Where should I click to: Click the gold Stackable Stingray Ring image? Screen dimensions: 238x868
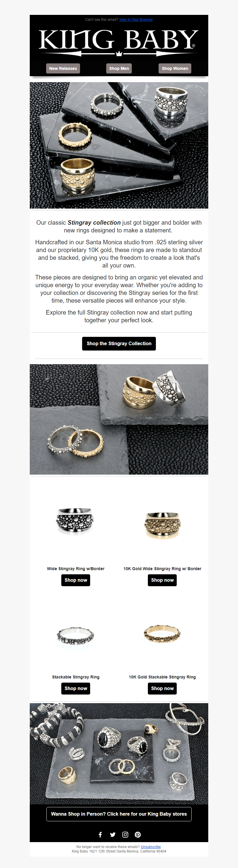point(162,634)
